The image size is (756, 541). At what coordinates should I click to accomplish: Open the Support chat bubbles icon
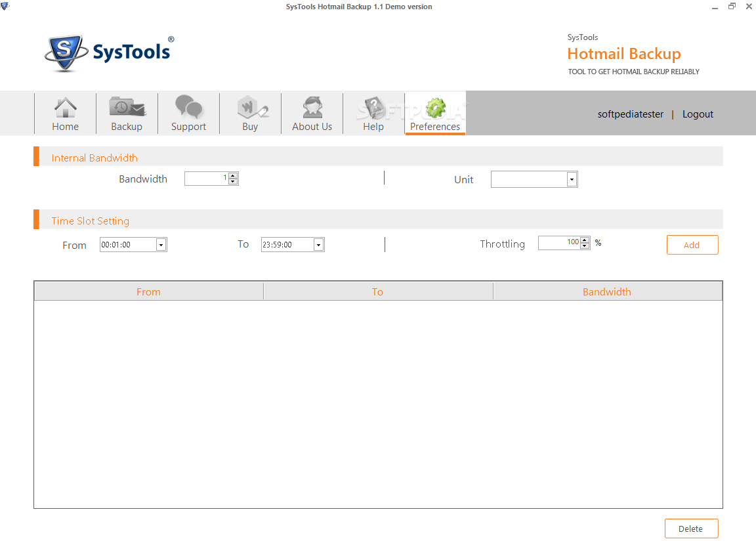click(x=188, y=106)
